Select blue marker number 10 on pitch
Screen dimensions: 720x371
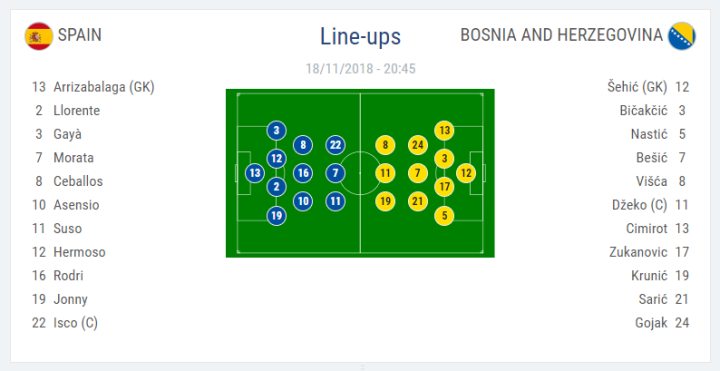click(303, 201)
